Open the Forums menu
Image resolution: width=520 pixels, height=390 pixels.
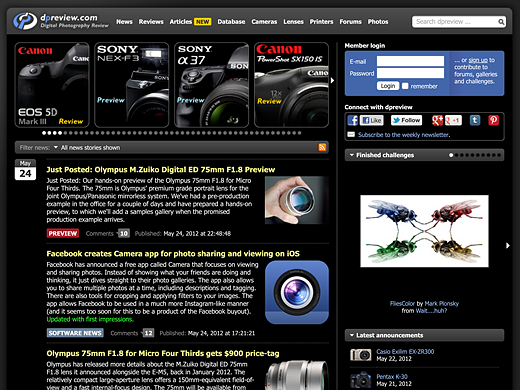(x=350, y=22)
